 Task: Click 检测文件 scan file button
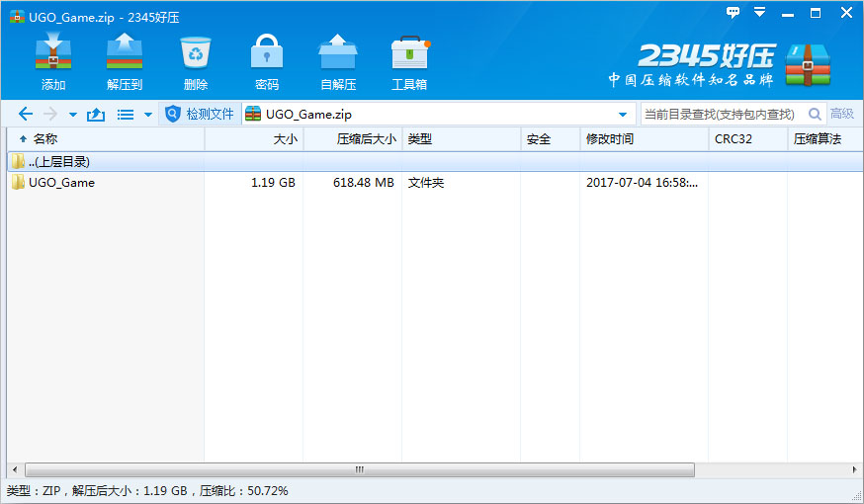click(200, 114)
